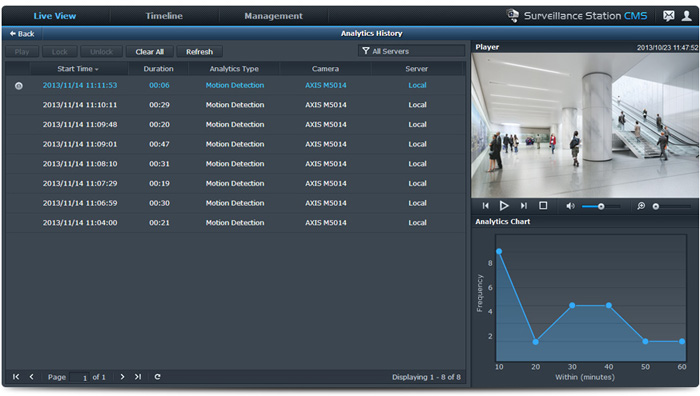Screen dimensions: 700x396
Task: Sort by the Start Time column arrow
Action: point(96,69)
